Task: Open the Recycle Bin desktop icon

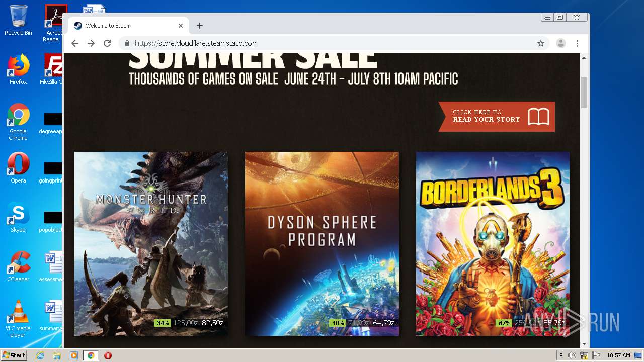Action: click(18, 20)
